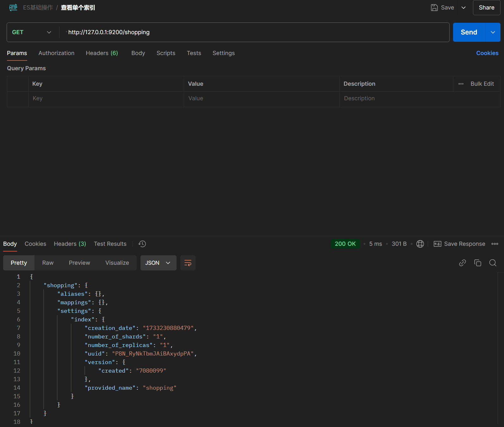The width and height of the screenshot is (504, 427).
Task: Click the "creation_date" value 1733230880479
Action: point(168,328)
